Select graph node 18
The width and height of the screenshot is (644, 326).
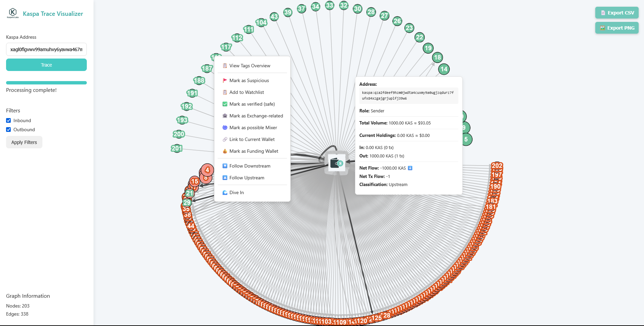click(x=437, y=57)
